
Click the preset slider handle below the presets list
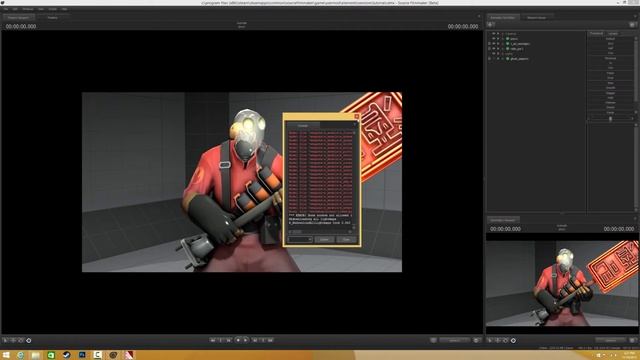tap(611, 119)
